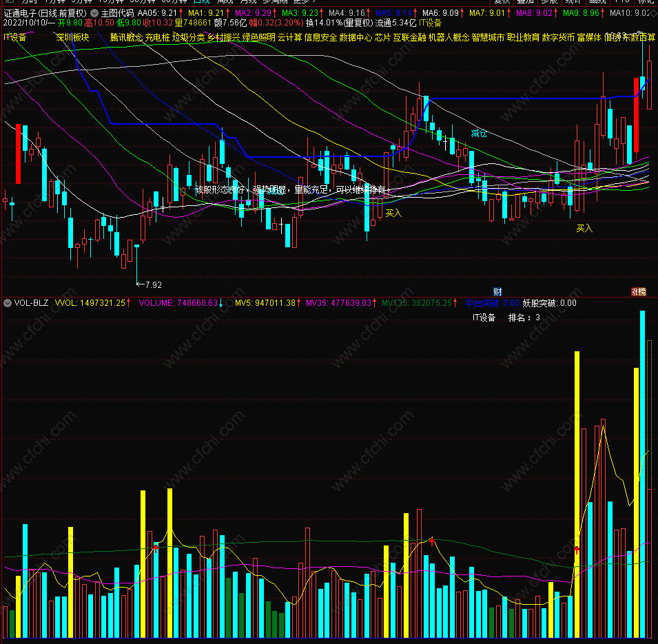
Task: Select the 数字货币 concept label
Action: click(x=558, y=38)
